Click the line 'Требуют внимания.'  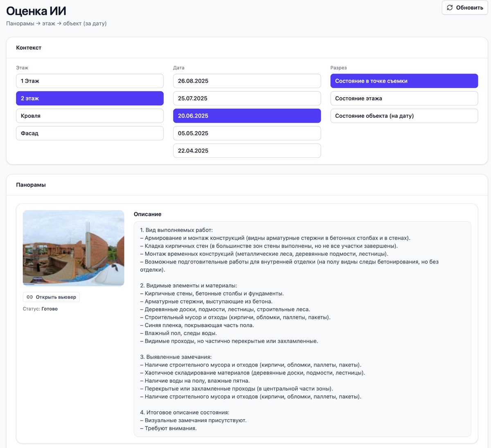coord(168,428)
